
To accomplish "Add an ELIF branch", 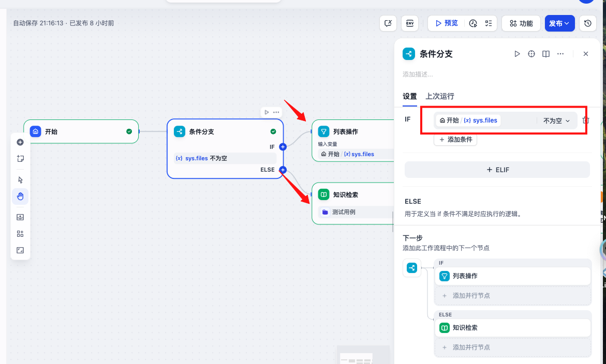I will tap(497, 170).
